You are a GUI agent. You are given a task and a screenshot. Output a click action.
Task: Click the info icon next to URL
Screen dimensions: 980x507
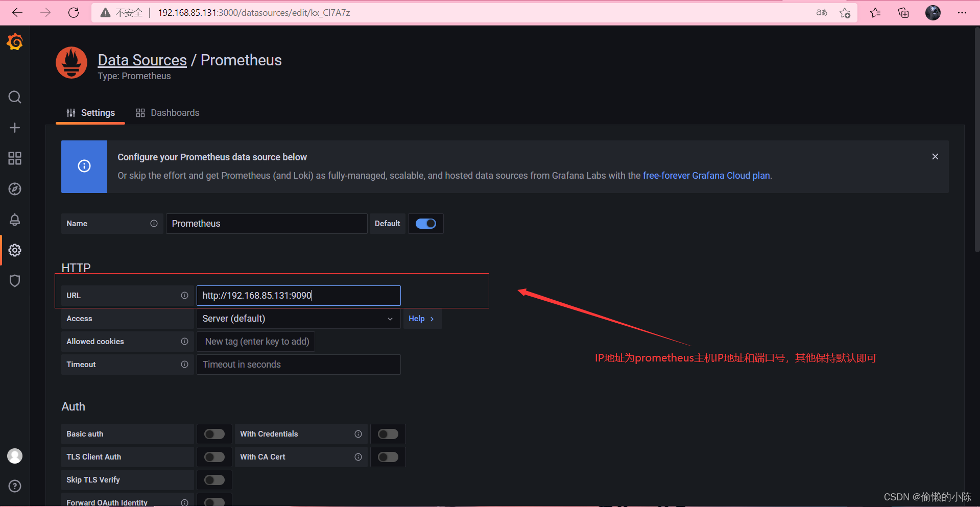tap(184, 296)
